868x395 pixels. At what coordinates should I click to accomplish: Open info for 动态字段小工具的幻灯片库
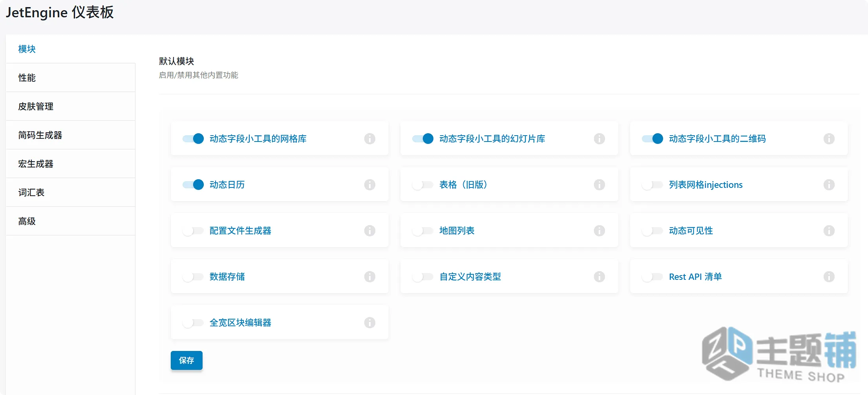(599, 139)
